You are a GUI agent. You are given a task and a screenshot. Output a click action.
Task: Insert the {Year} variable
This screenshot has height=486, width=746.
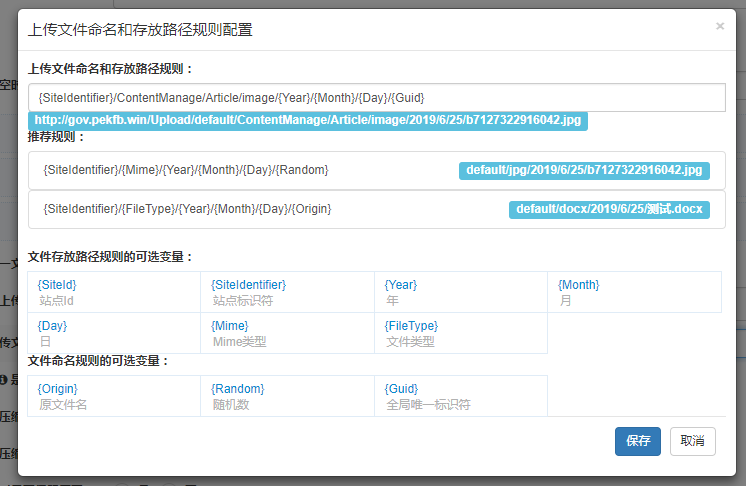click(401, 285)
